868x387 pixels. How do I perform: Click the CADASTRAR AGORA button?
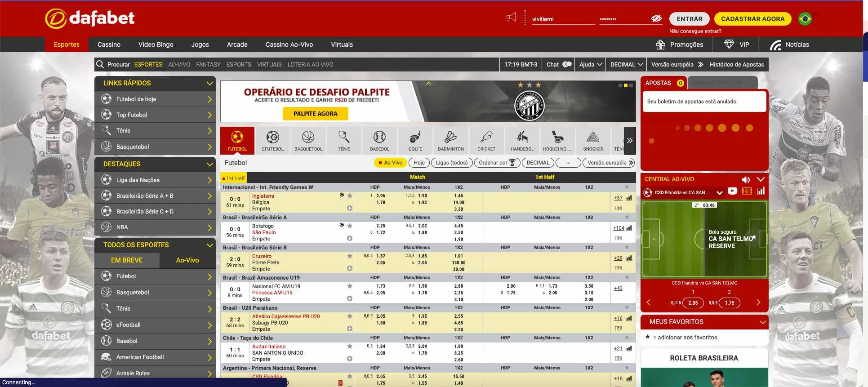(752, 19)
